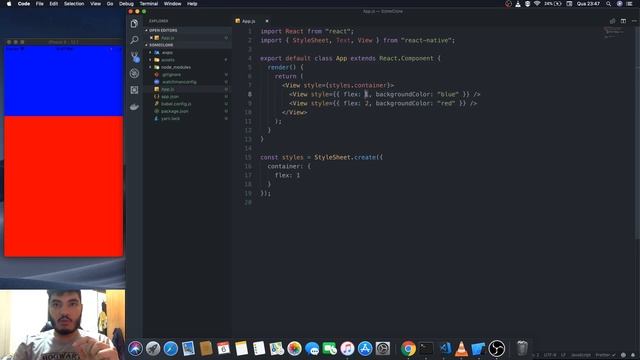Switch to OBS Studio in the Dock

(x=496, y=349)
